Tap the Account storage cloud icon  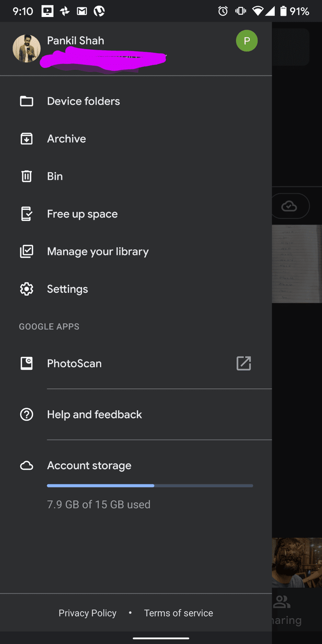(x=27, y=466)
